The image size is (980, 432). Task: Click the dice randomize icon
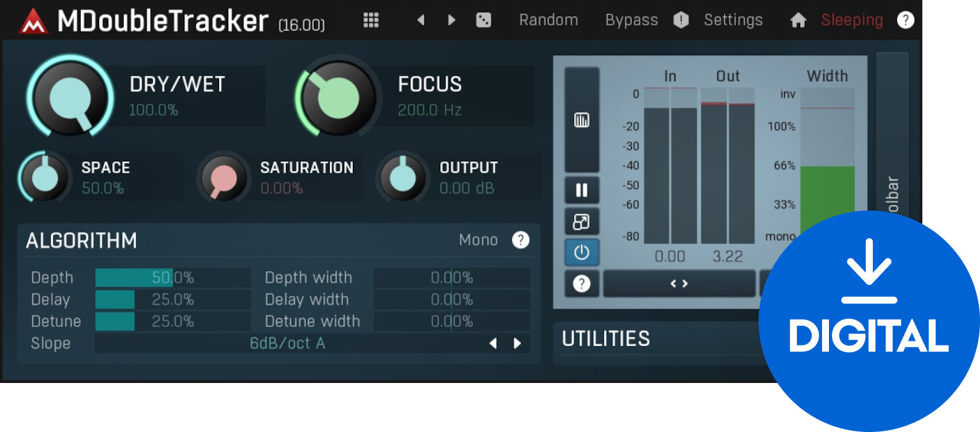pos(483,20)
